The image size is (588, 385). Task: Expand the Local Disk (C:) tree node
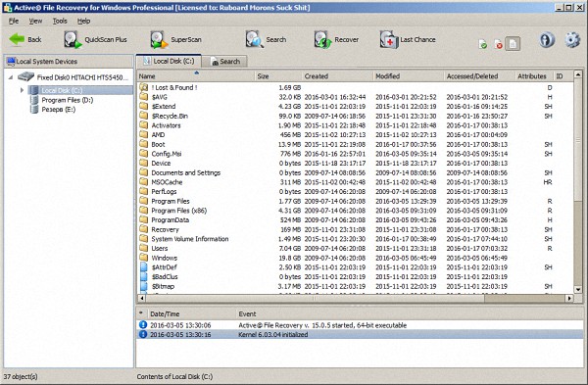[22, 90]
